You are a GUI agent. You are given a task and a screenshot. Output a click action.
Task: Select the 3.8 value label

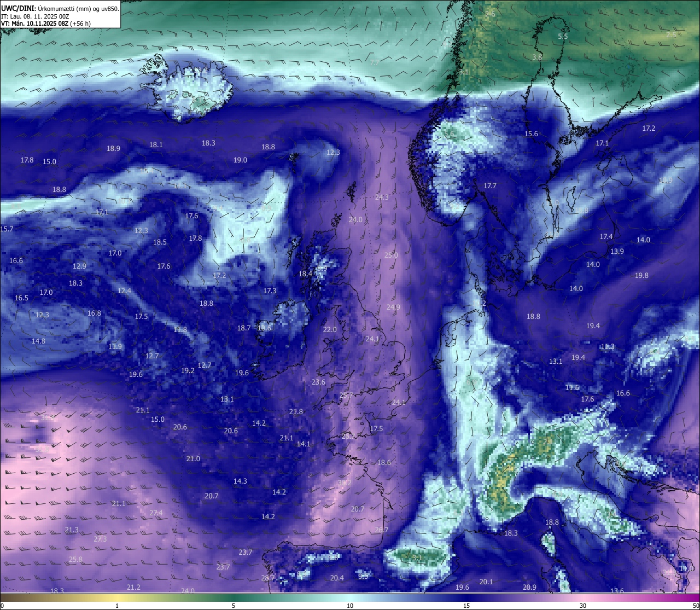pos(537,57)
